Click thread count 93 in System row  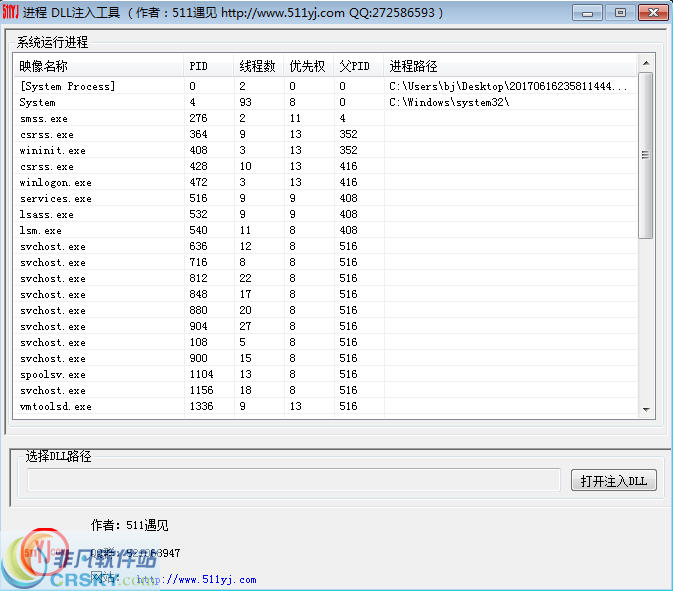click(246, 102)
